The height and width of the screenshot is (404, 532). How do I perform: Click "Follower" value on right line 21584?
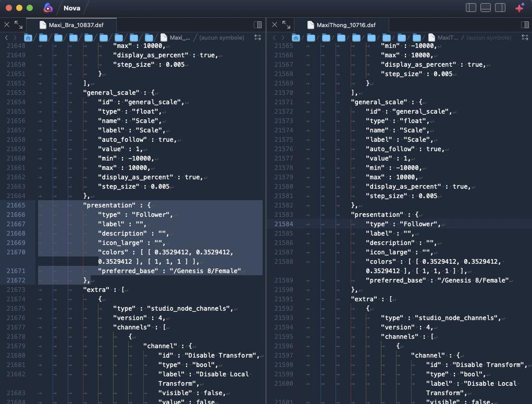[418, 224]
